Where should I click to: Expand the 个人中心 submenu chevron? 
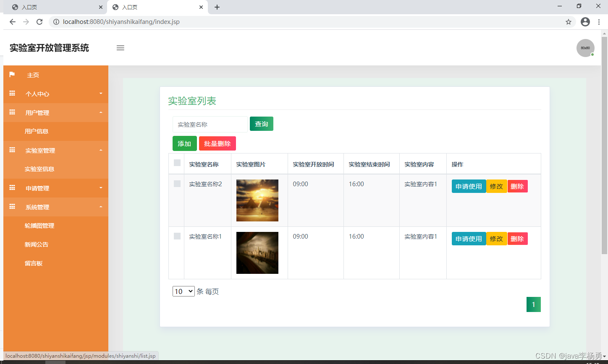point(101,94)
